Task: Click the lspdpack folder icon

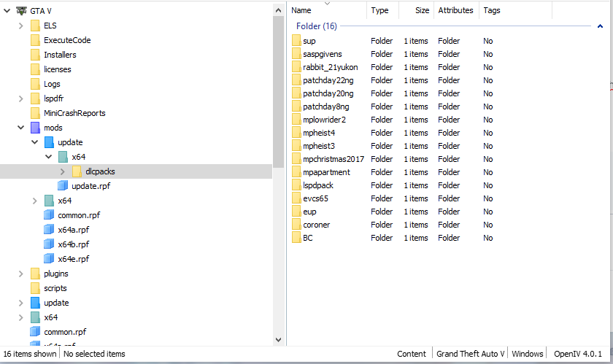Action: (296, 185)
